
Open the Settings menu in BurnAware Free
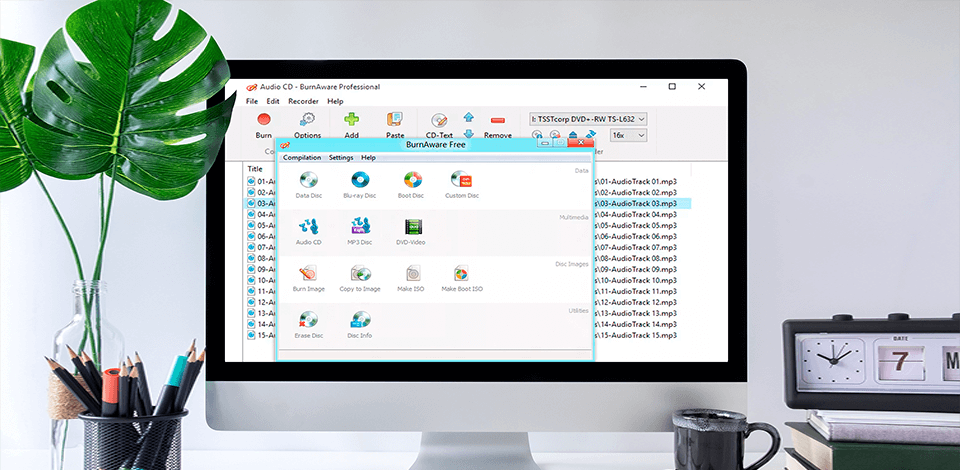point(341,157)
